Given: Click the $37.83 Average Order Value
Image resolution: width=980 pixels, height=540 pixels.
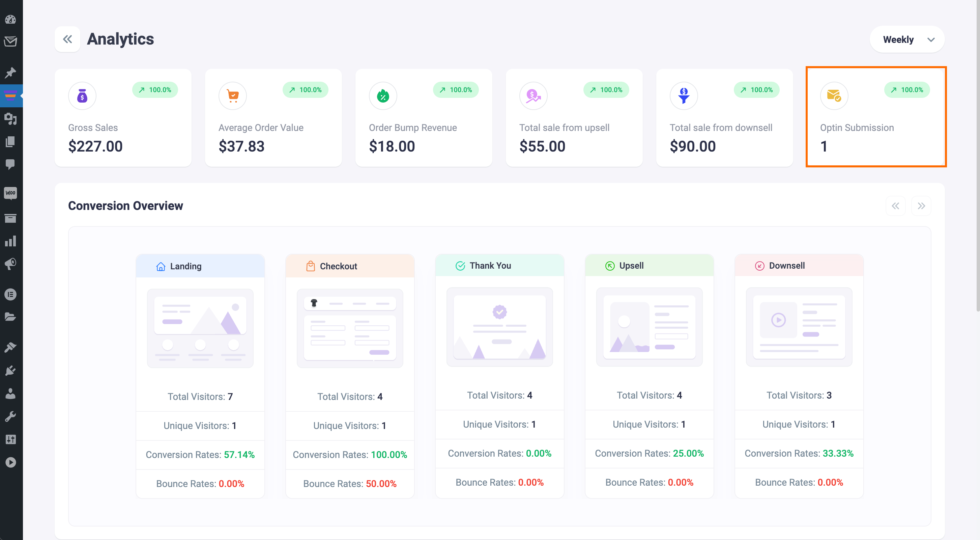Looking at the screenshot, I should tap(241, 146).
